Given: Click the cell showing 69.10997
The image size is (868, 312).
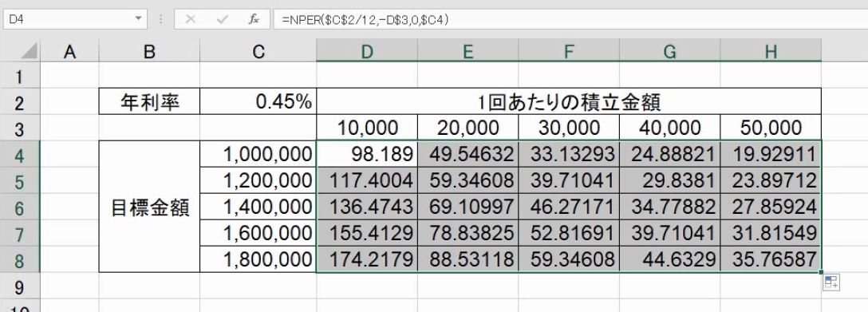Looking at the screenshot, I should [468, 207].
